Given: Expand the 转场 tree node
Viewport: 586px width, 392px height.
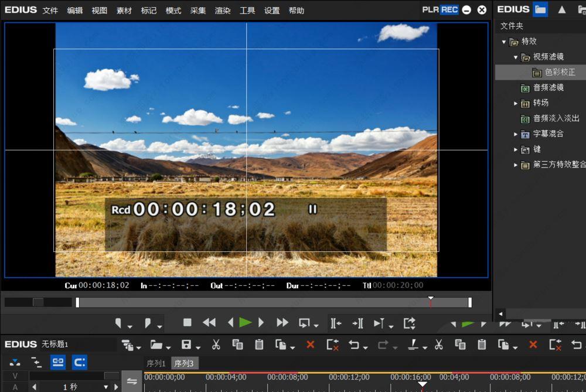Looking at the screenshot, I should pyautogui.click(x=516, y=103).
